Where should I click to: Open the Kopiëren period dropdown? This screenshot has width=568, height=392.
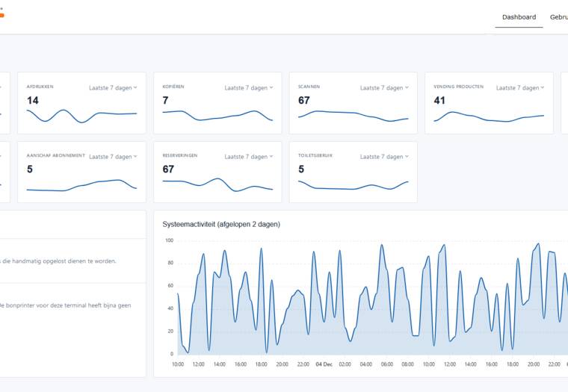pos(249,88)
